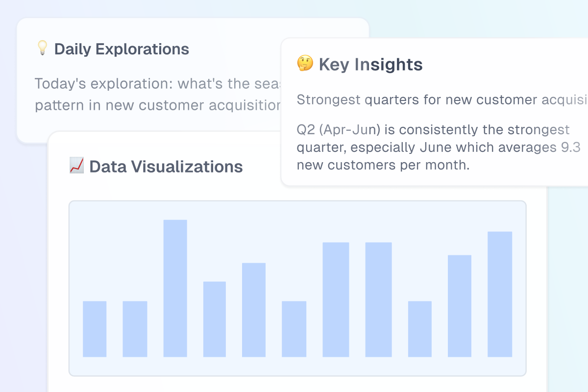Click the fifth bar from the left

pos(254,310)
